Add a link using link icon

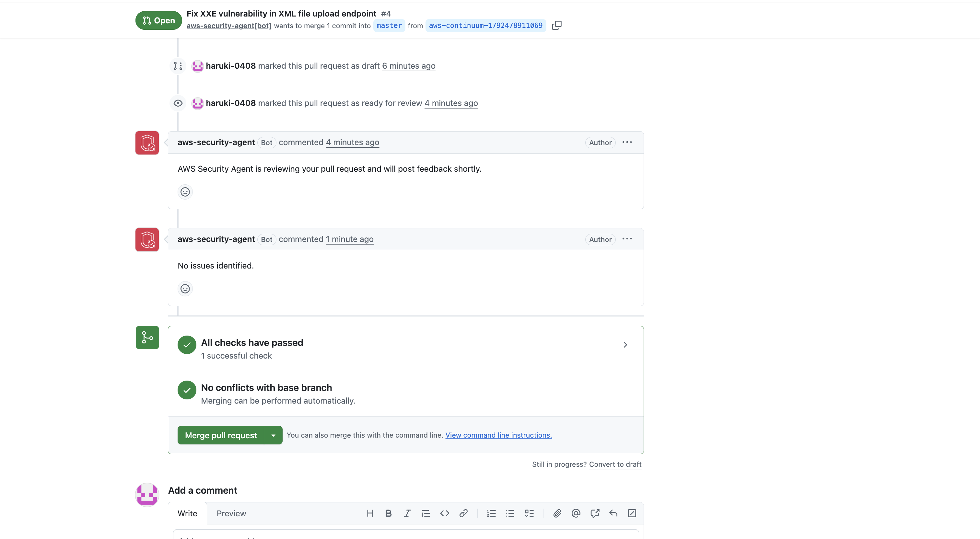[x=463, y=513]
